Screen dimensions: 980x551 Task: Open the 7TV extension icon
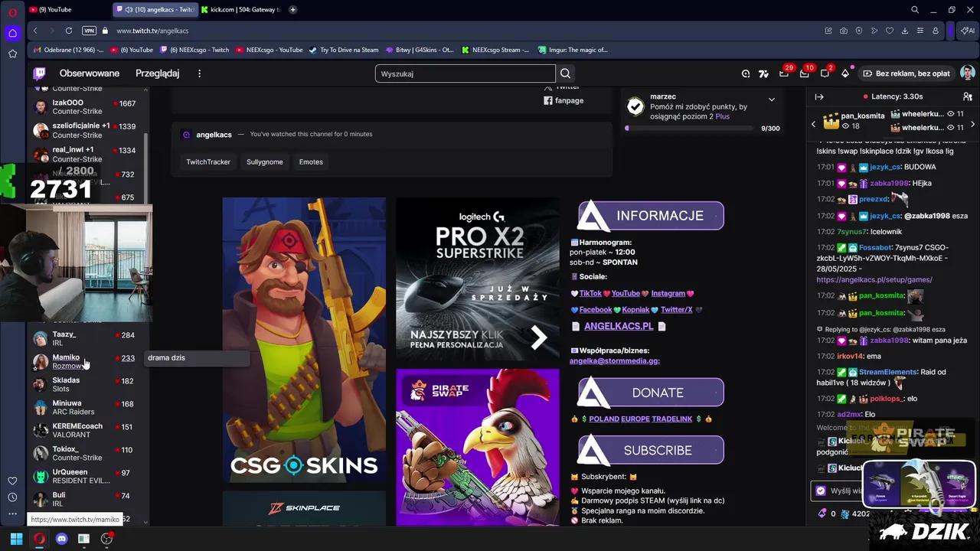point(763,73)
